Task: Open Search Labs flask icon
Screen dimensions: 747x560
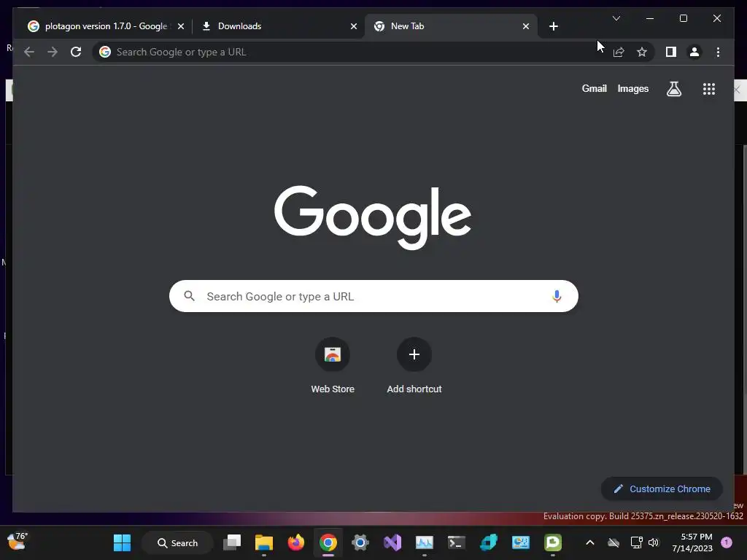Action: click(673, 88)
